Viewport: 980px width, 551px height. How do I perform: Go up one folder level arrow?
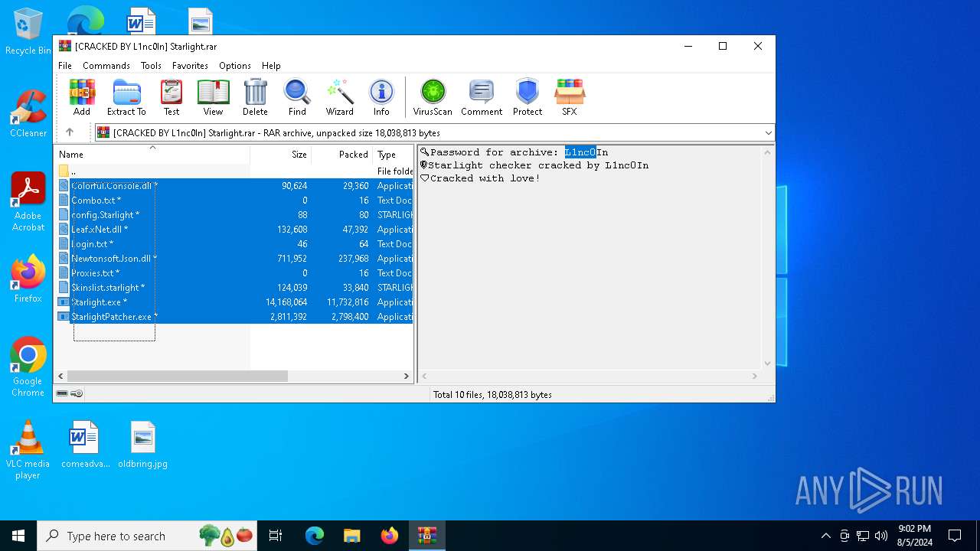click(70, 132)
